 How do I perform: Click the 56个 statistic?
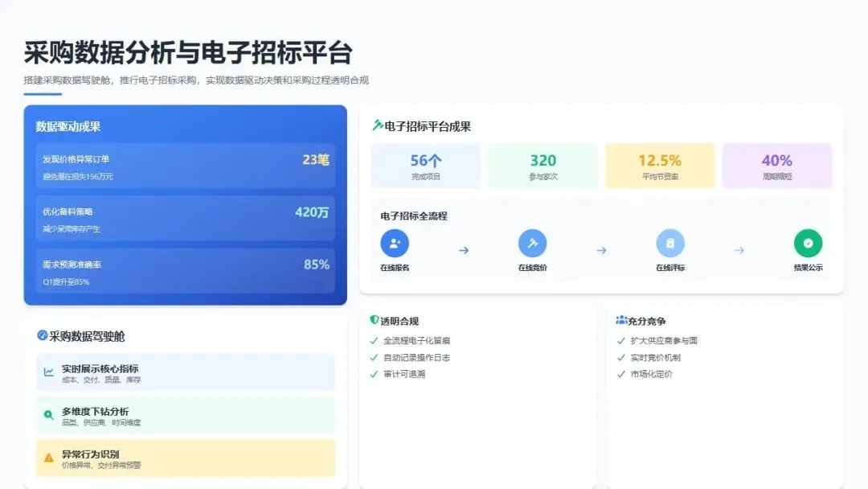(x=426, y=161)
